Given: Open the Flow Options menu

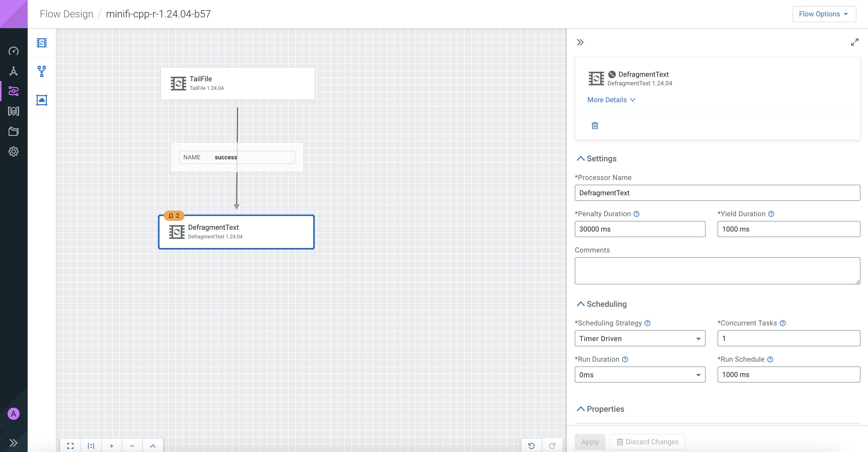Looking at the screenshot, I should coord(824,14).
